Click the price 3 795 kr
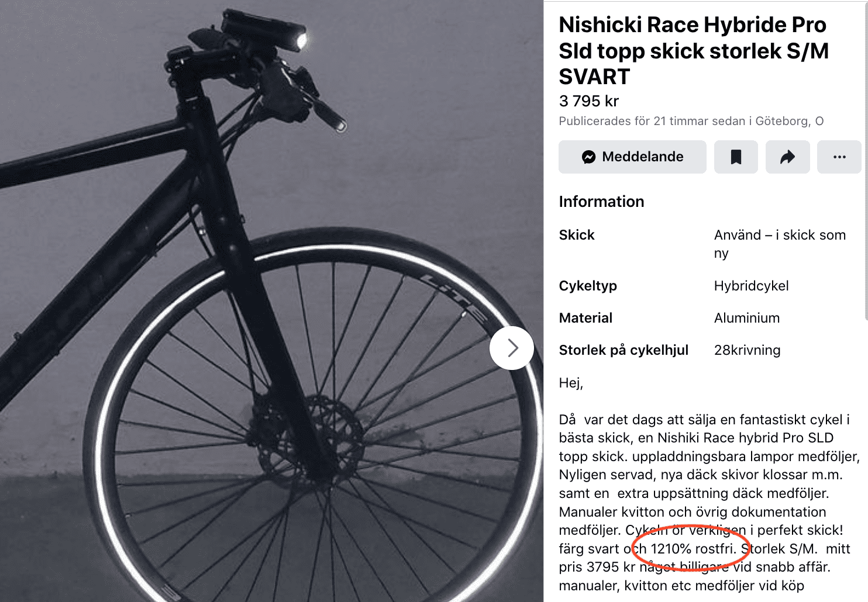Screen dimensions: 868x602 [x=588, y=101]
